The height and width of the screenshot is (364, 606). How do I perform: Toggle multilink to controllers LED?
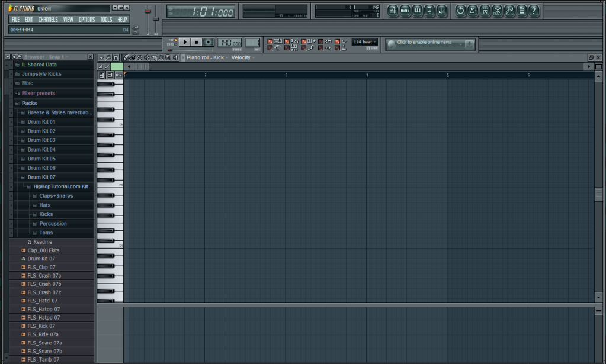tap(338, 48)
